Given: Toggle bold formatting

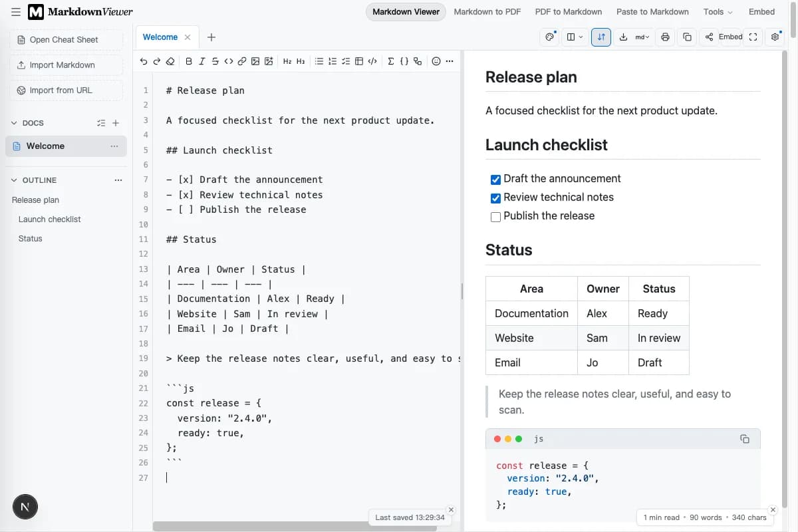Looking at the screenshot, I should [x=189, y=61].
